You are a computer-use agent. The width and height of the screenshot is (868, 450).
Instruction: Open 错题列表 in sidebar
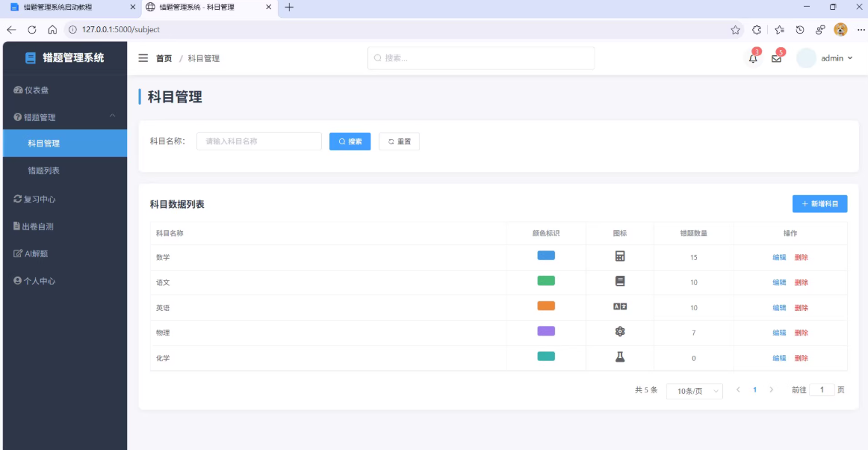(x=65, y=170)
